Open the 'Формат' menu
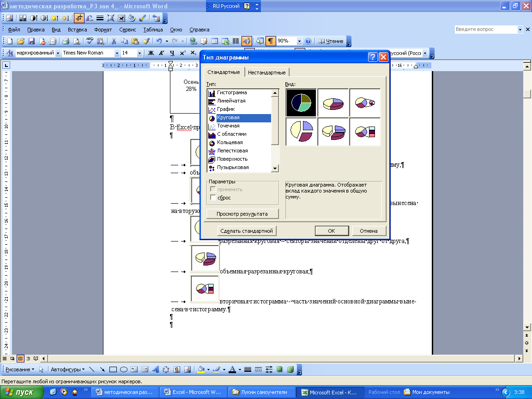Screen dimensions: 532x399 pos(103,30)
